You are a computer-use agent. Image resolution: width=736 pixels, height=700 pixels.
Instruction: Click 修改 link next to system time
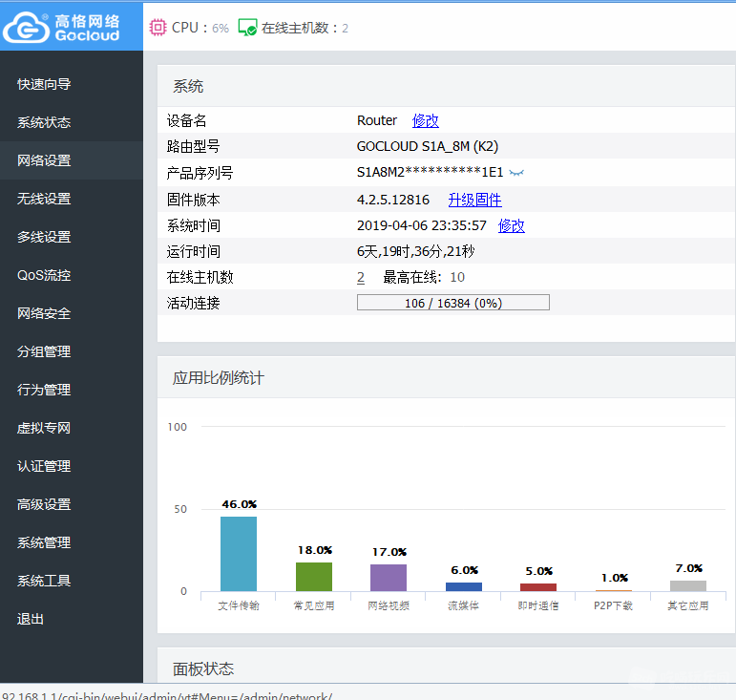(x=511, y=225)
